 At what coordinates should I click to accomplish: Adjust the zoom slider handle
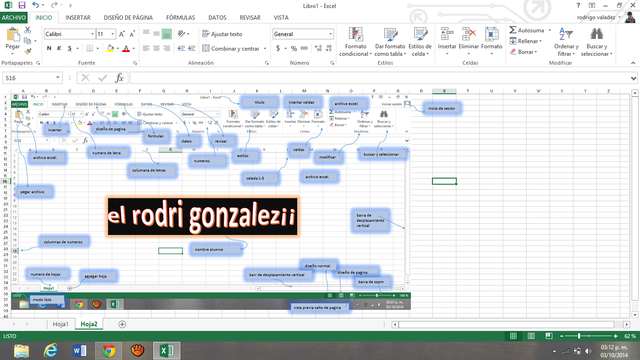(579, 336)
